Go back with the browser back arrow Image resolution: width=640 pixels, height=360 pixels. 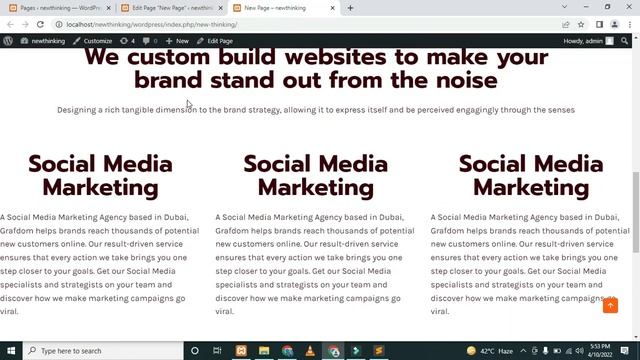[x=10, y=24]
